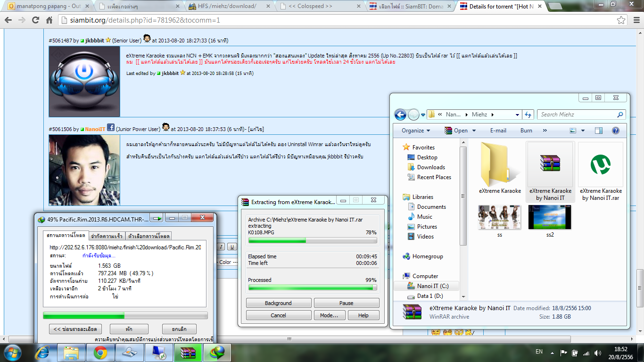The width and height of the screenshot is (644, 362).
Task: Open the ss2 image thumbnail
Action: click(550, 221)
